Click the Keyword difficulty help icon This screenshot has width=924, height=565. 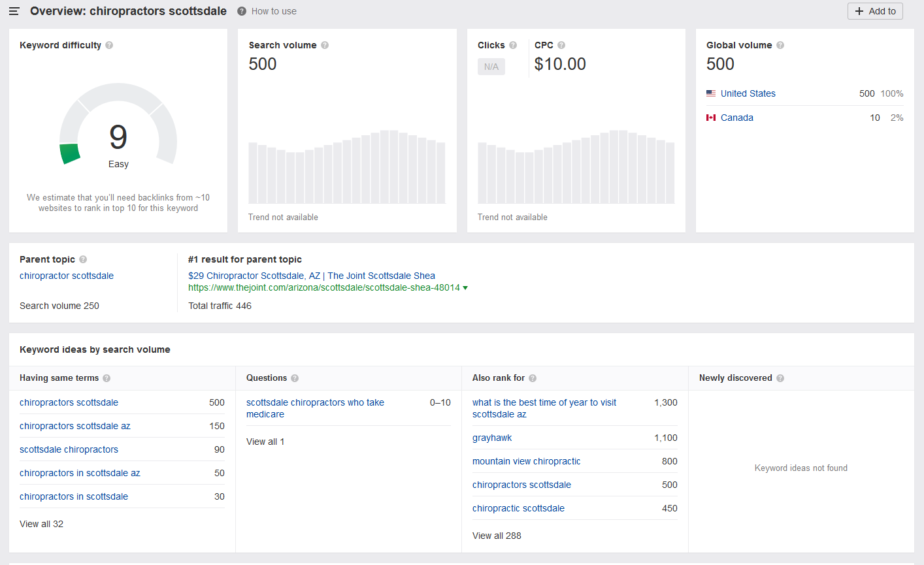tap(108, 45)
